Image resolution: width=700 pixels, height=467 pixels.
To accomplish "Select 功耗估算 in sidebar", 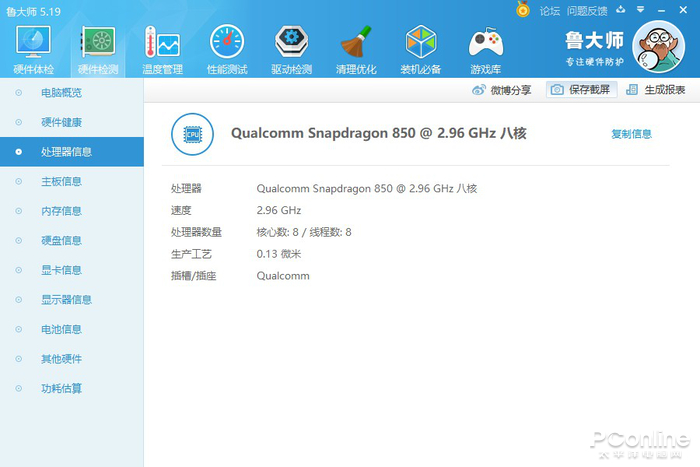I will 72,388.
